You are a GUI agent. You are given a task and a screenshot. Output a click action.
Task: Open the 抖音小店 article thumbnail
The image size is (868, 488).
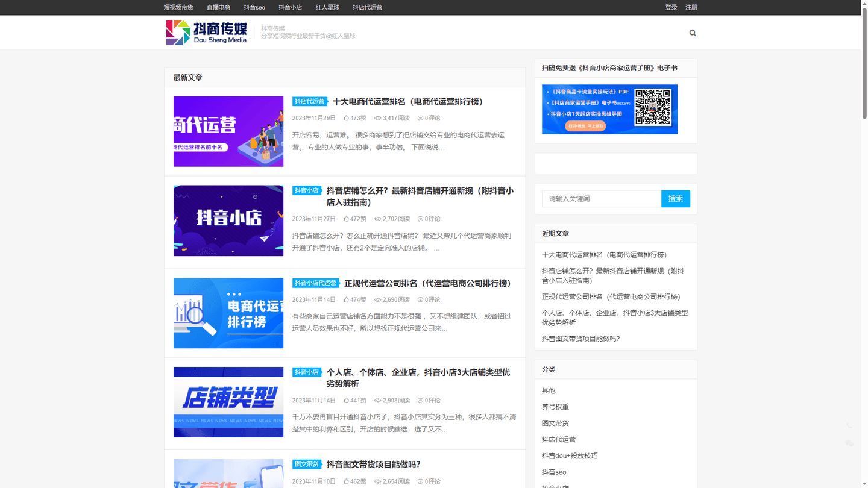[x=228, y=221]
